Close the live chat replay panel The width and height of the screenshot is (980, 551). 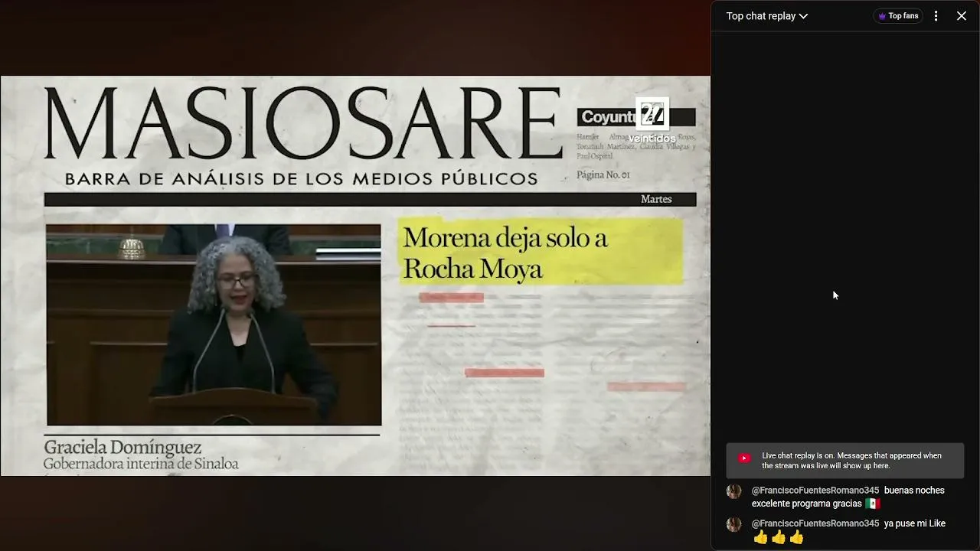pos(962,16)
